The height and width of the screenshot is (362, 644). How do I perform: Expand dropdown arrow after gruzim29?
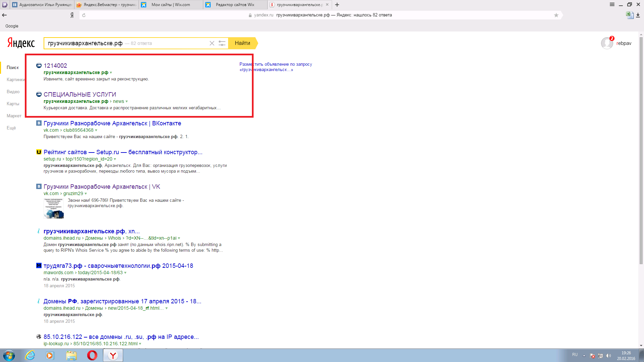click(x=86, y=194)
